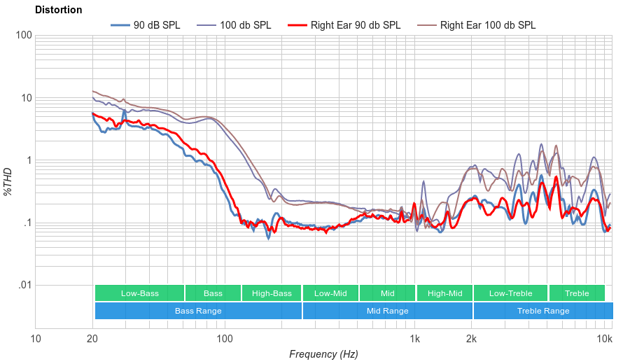This screenshot has height=364, width=630.
Task: Click the Distortion chart title
Action: tap(58, 10)
